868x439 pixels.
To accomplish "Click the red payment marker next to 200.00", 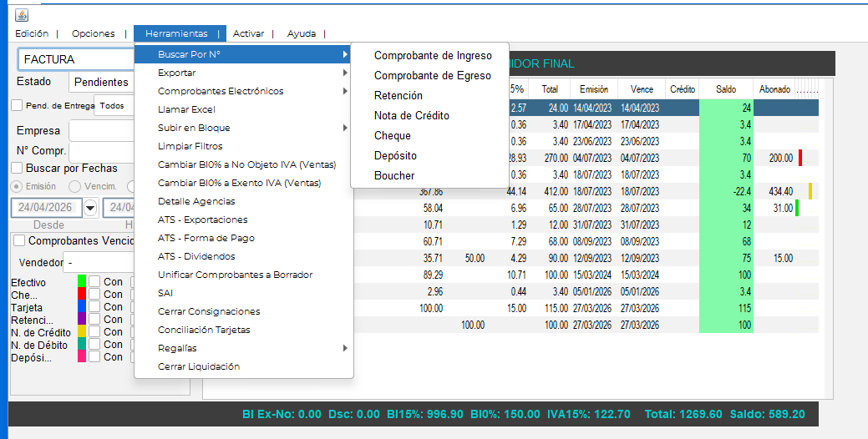I will 800,158.
